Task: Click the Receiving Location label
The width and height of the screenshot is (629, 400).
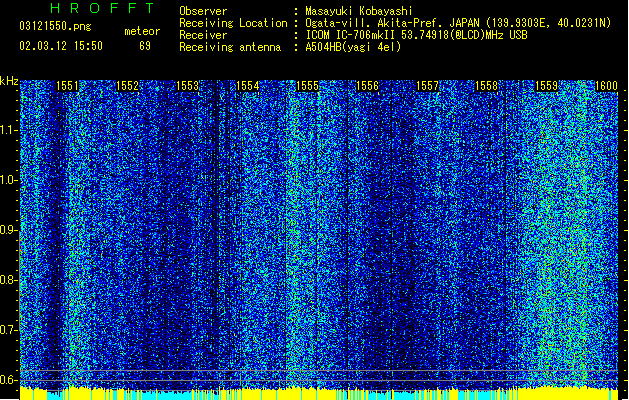Action: point(233,23)
